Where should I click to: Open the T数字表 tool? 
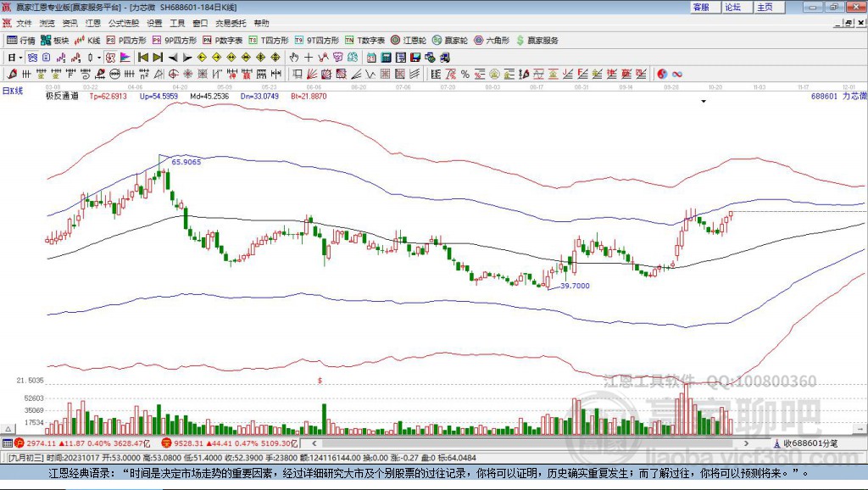[x=364, y=41]
